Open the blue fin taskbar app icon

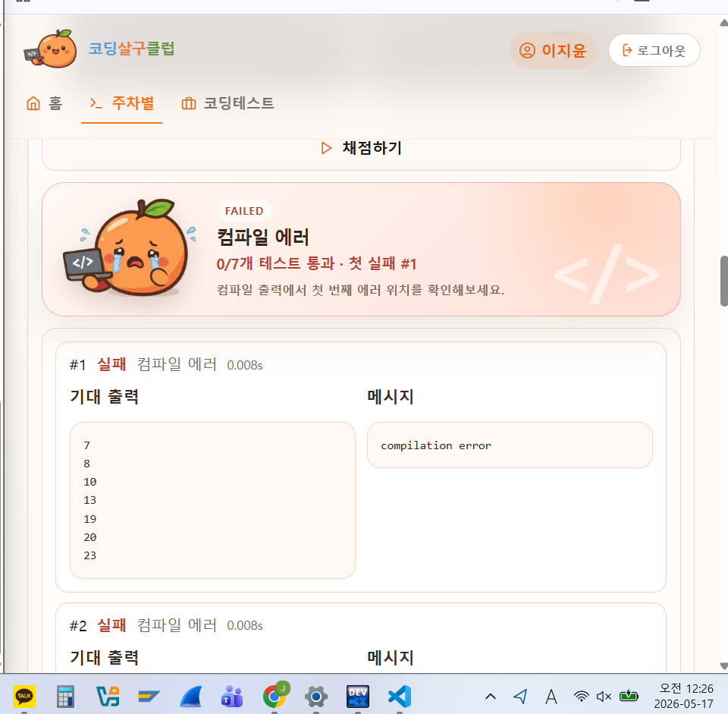tap(191, 697)
